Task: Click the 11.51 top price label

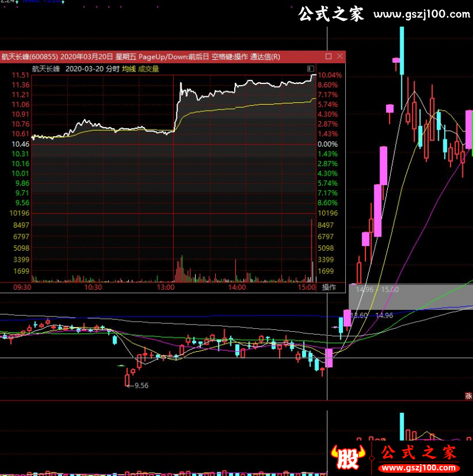Action: point(20,75)
